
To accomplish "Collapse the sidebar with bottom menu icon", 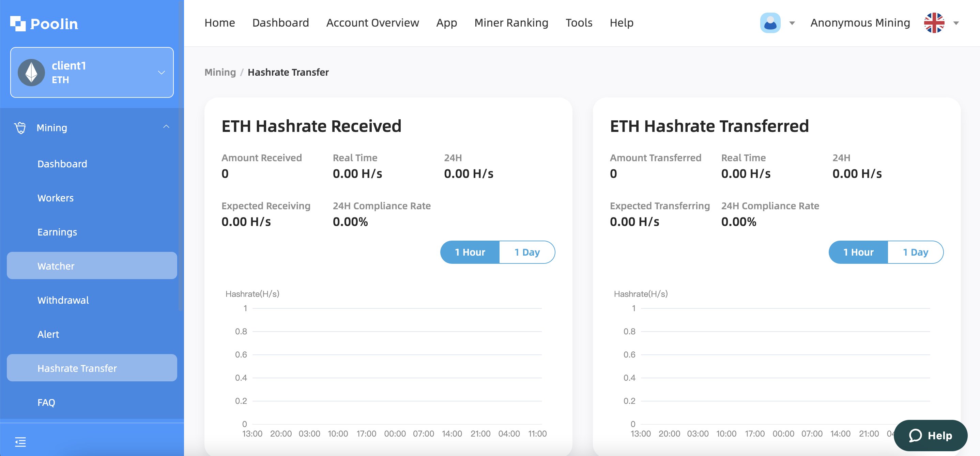I will click(20, 442).
